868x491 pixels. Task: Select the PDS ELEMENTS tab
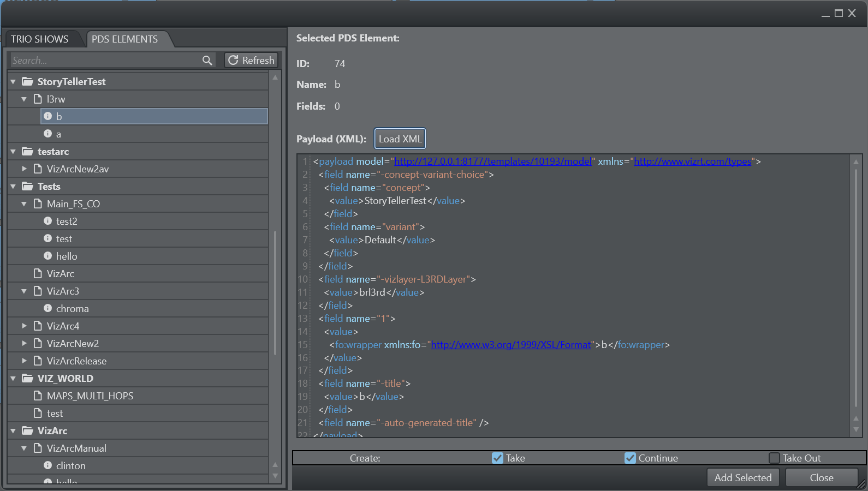pyautogui.click(x=124, y=39)
